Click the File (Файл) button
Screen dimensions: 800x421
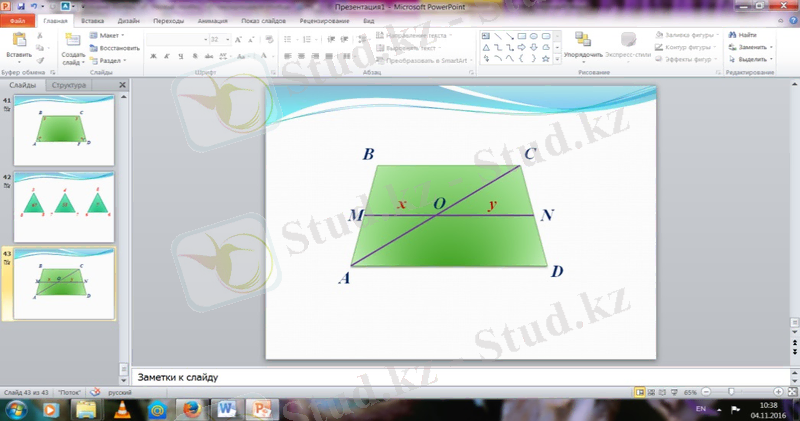coord(17,20)
